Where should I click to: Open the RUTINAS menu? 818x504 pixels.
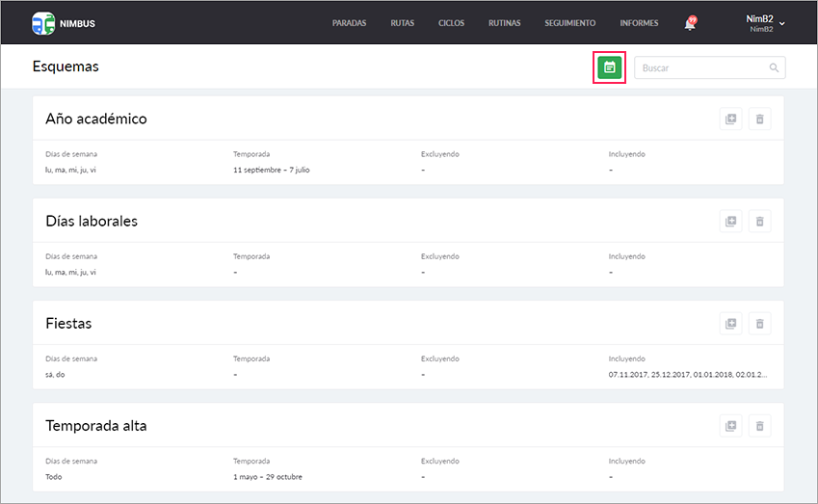point(505,23)
